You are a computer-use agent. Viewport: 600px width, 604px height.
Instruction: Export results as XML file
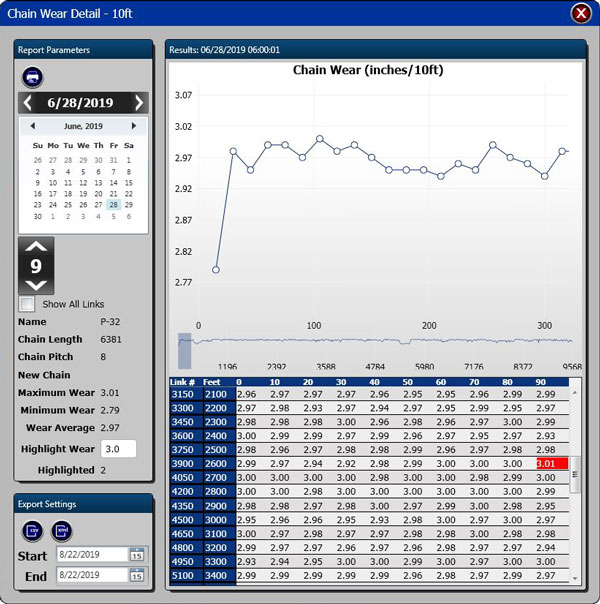[62, 531]
